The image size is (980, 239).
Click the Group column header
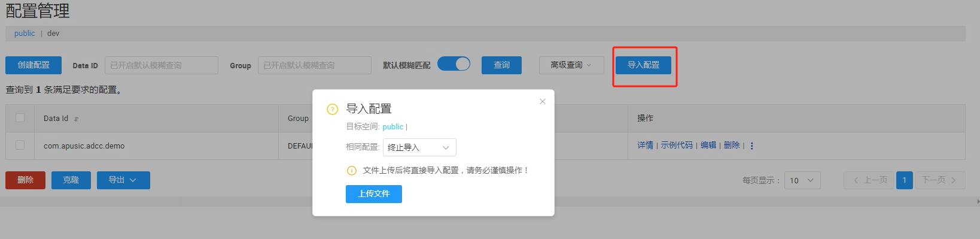[298, 119]
